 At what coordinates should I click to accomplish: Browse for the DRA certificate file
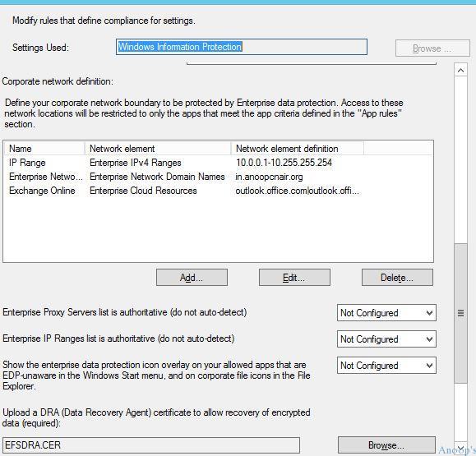[x=386, y=445]
